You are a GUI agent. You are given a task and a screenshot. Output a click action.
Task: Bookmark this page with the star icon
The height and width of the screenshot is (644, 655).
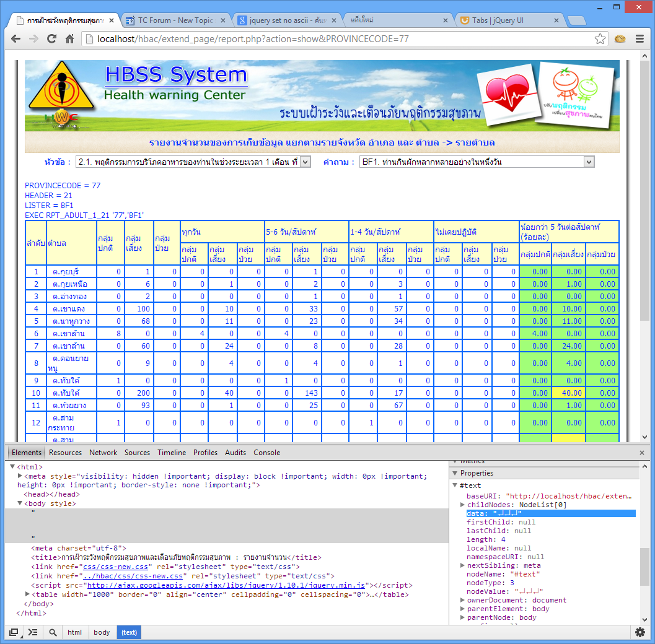click(x=600, y=39)
